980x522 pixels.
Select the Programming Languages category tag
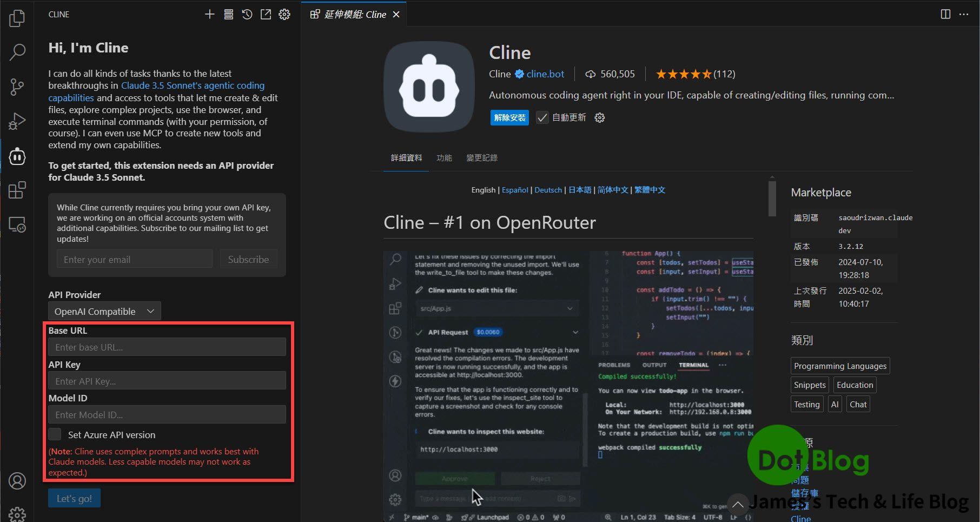tap(840, 366)
